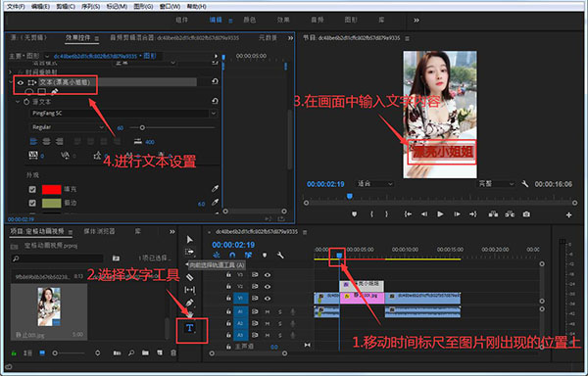This screenshot has height=376, width=588.
Task: Open Program monitor settings wrench
Action: click(x=525, y=184)
